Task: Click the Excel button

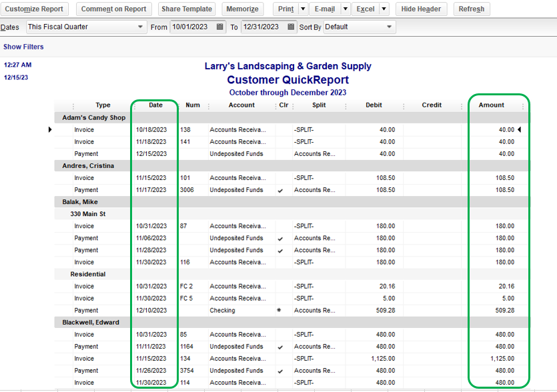Action: 366,9
